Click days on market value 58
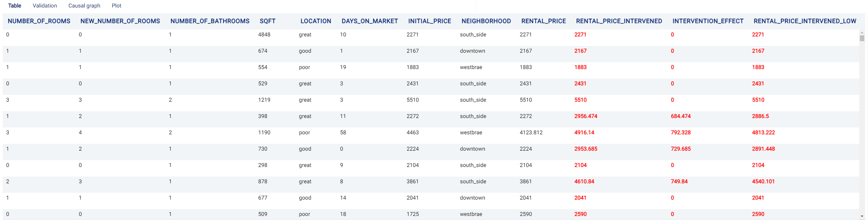 click(x=343, y=133)
